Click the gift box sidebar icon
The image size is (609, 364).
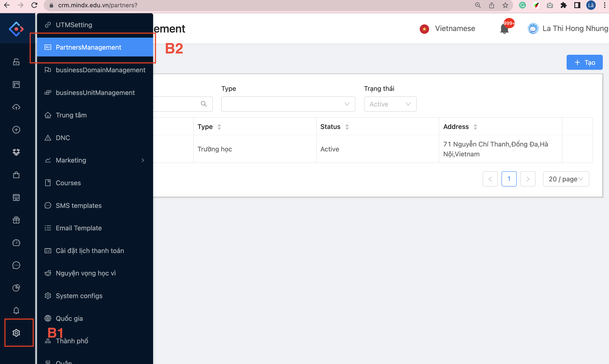pos(16,220)
